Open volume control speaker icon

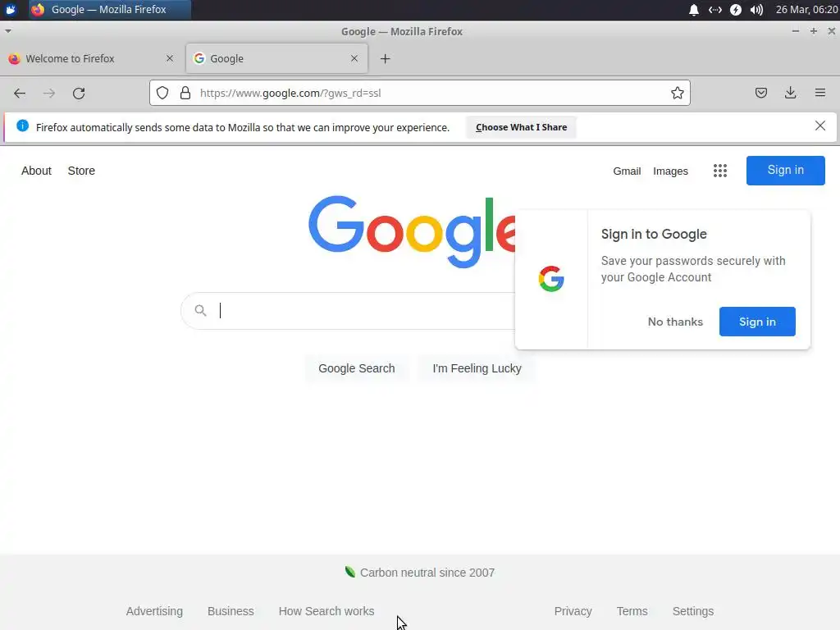click(756, 10)
